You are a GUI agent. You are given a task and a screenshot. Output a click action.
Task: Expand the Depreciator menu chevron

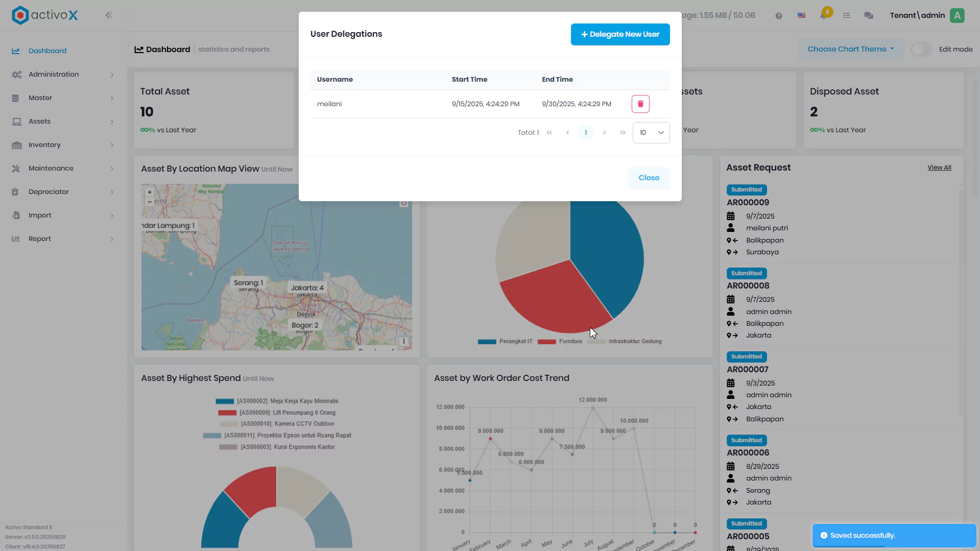tap(112, 192)
